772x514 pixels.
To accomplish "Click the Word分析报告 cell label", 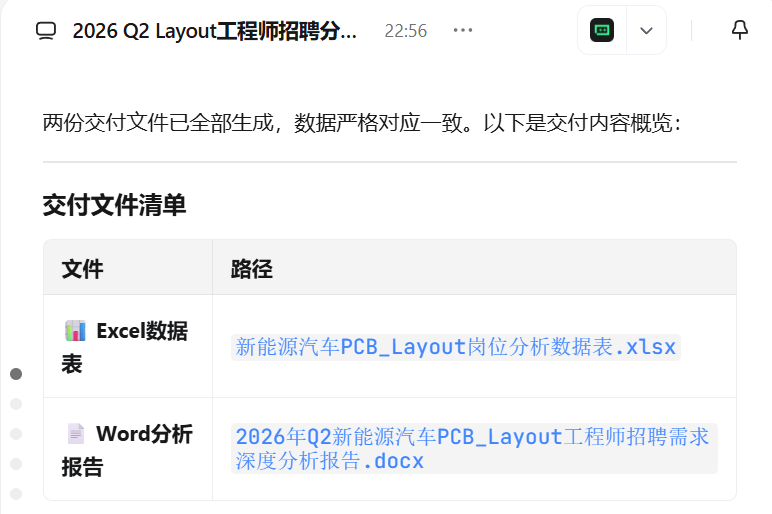I will [x=127, y=450].
